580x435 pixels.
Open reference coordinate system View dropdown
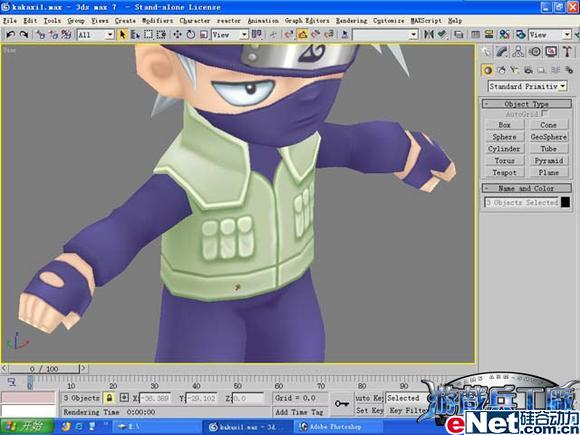[230, 35]
